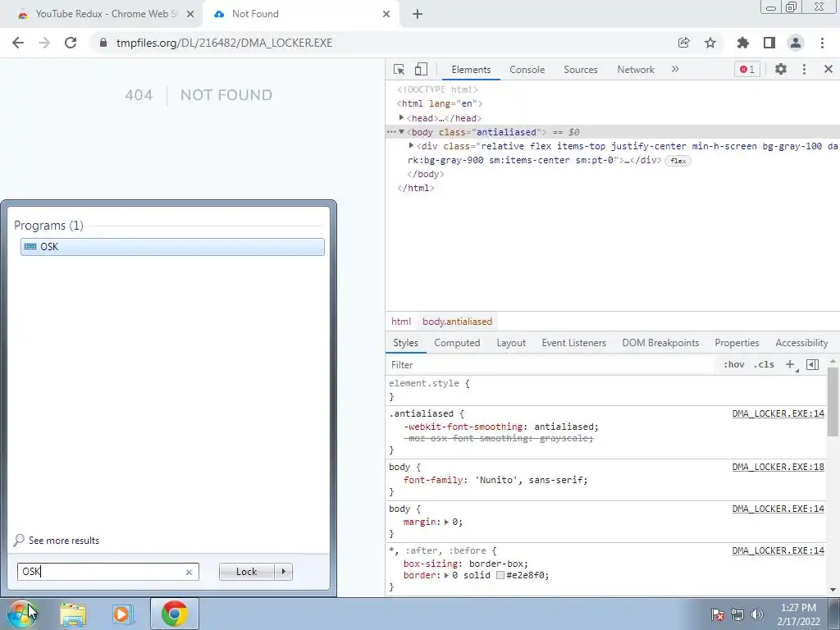Open the Extensions puzzle icon
The image size is (840, 630).
(743, 43)
